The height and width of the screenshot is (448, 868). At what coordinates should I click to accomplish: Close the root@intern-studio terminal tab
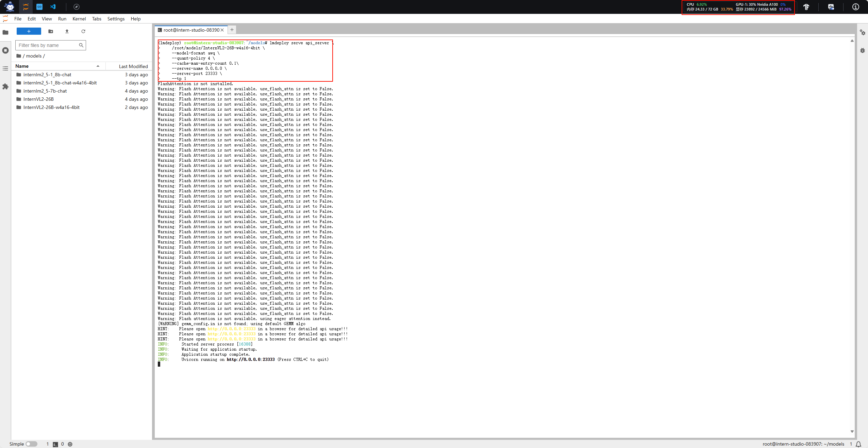tap(222, 30)
